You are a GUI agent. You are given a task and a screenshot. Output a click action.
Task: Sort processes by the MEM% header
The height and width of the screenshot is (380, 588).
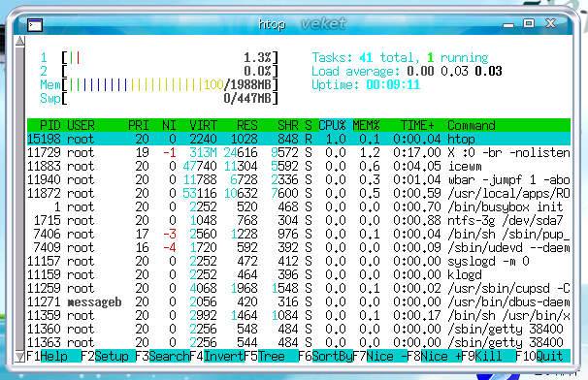coord(367,125)
